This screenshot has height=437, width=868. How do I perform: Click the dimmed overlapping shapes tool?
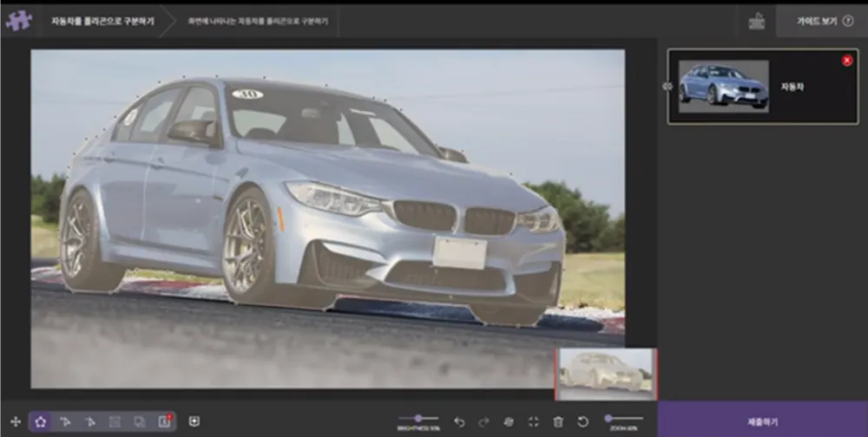click(x=140, y=421)
